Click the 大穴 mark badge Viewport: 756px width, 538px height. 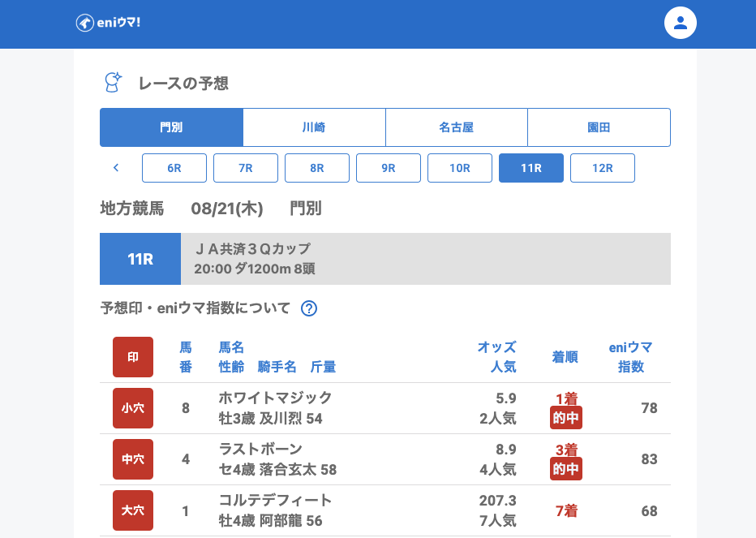pyautogui.click(x=133, y=510)
